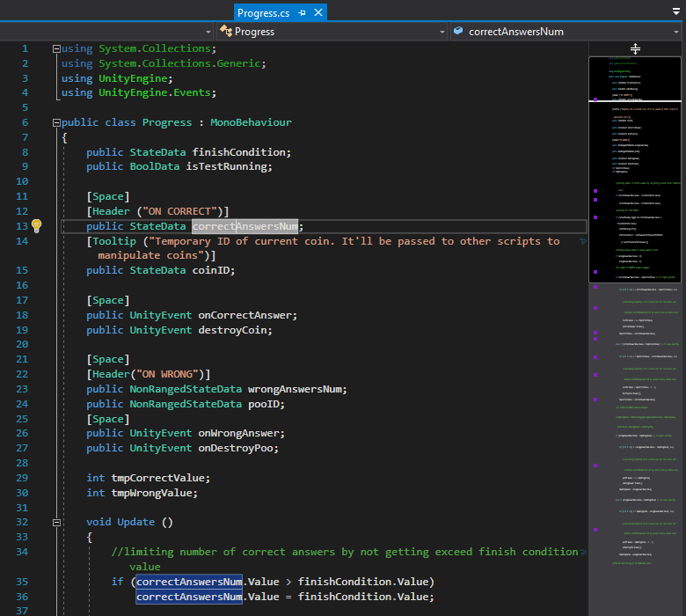
Task: Click onDestroyPoo on line 27
Action: [x=236, y=448]
